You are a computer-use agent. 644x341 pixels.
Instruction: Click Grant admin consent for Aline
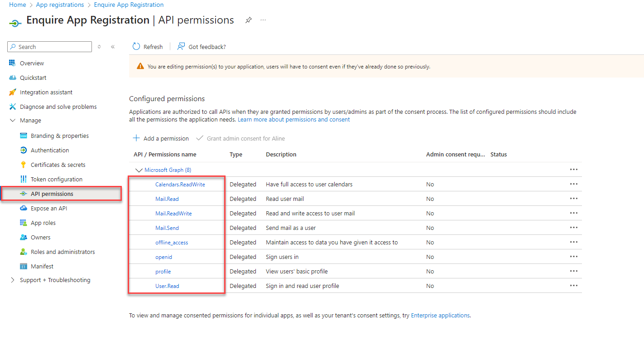click(x=240, y=138)
